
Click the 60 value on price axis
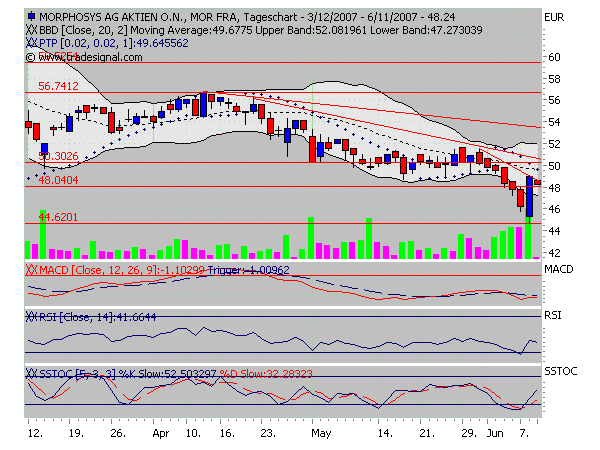pos(551,58)
